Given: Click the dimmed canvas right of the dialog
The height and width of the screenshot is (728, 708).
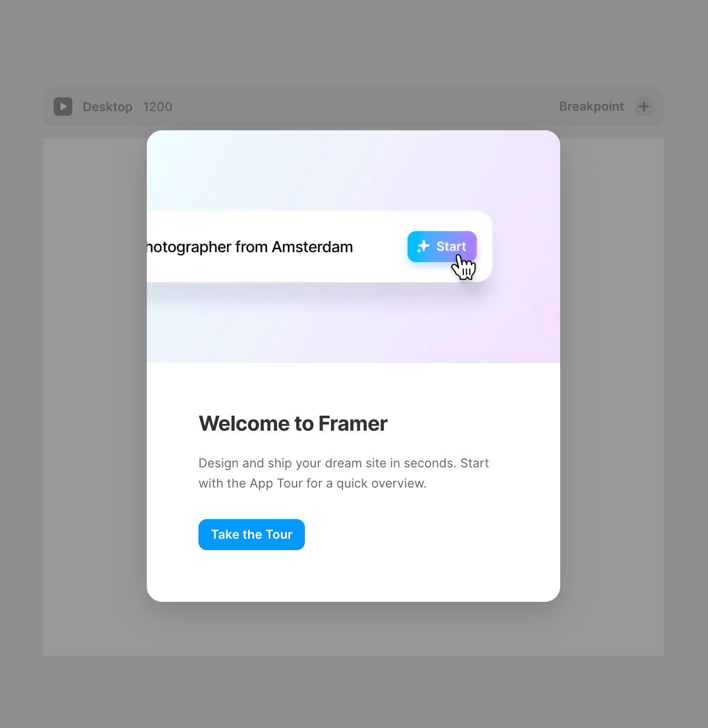Looking at the screenshot, I should click(612, 397).
